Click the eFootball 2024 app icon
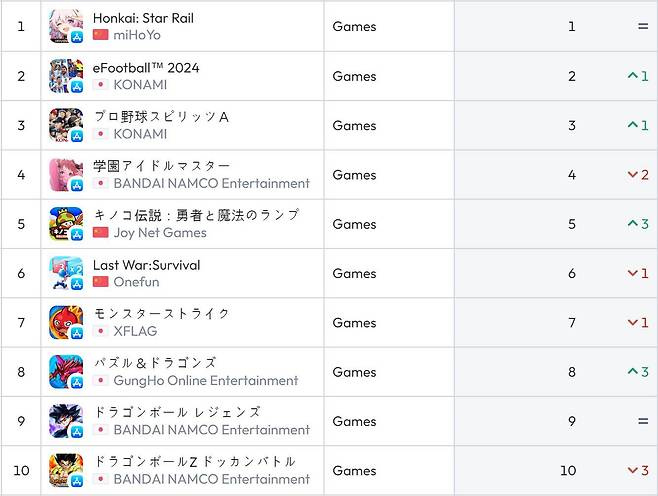The image size is (658, 496). coord(66,76)
